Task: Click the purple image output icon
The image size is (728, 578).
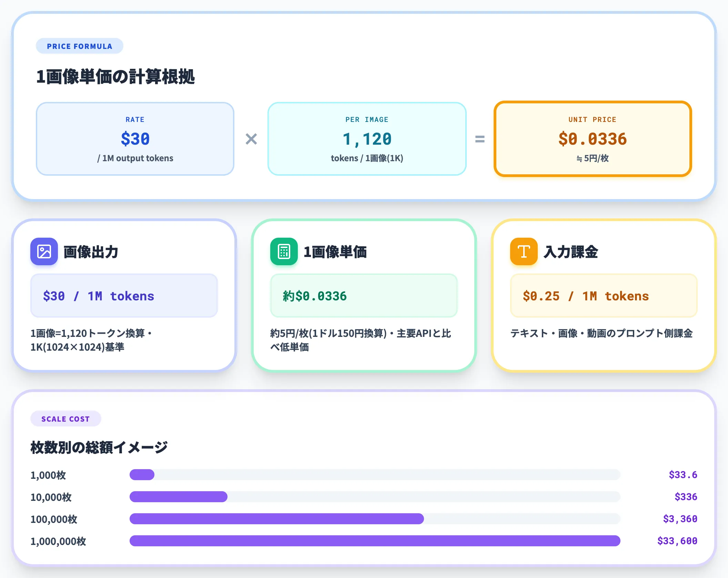Action: click(44, 251)
